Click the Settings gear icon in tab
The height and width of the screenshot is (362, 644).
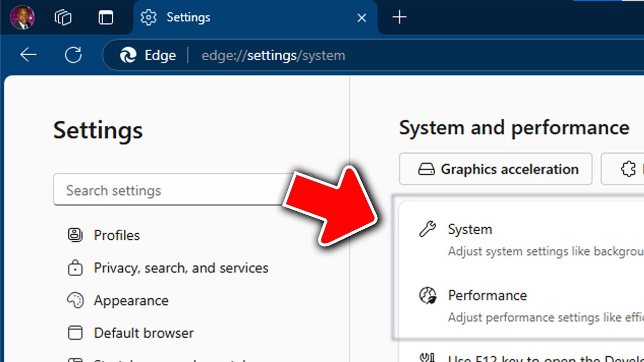pos(148,18)
